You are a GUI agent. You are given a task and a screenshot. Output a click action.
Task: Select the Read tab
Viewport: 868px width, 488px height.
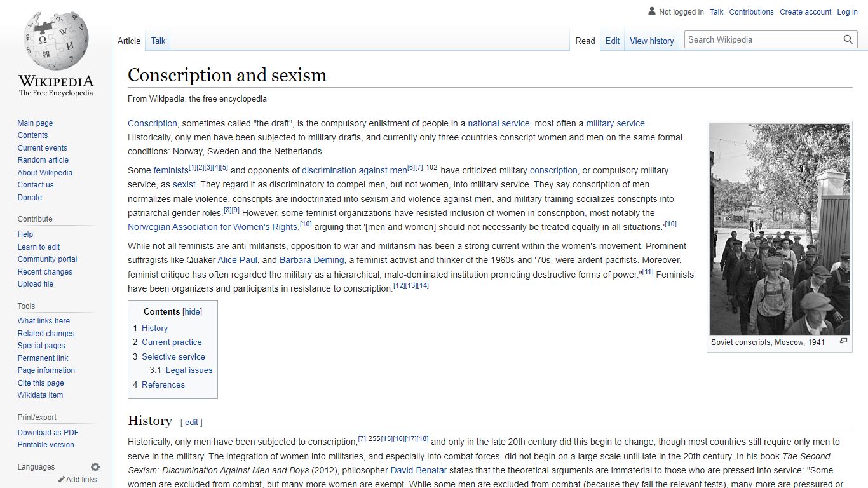(585, 41)
